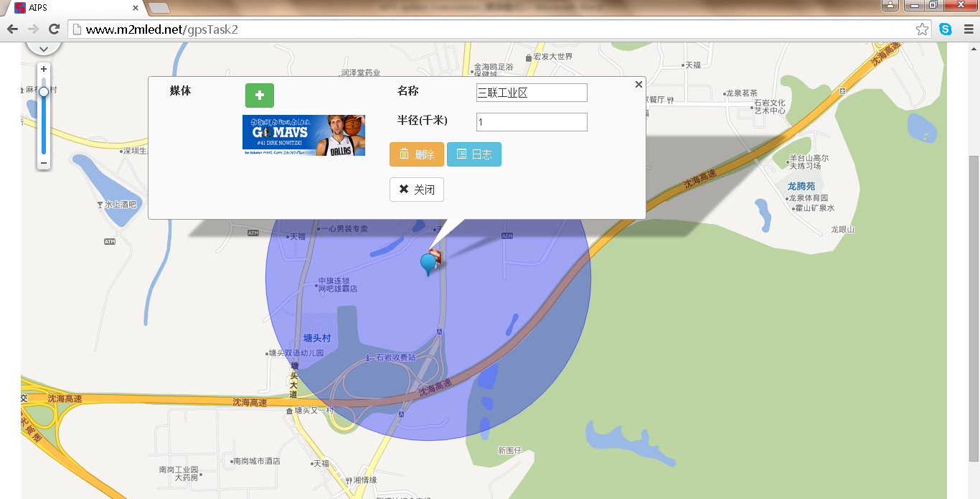
Task: Click the 水上酒吧 map label
Action: (x=121, y=205)
